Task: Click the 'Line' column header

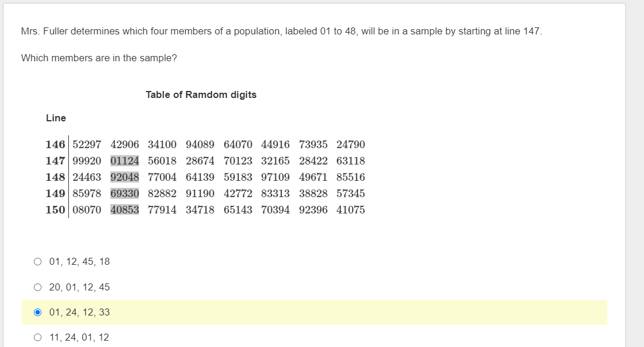Action: 56,118
